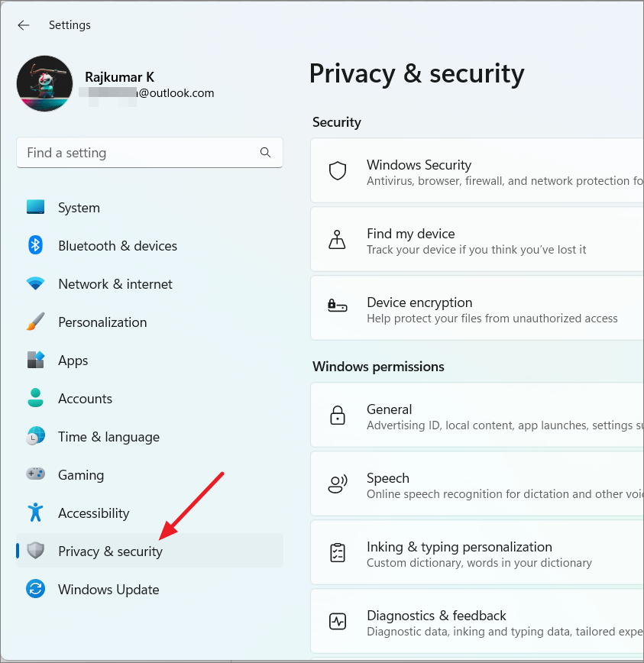Click the Windows Update sync icon
Image resolution: width=644 pixels, height=663 pixels.
(35, 589)
